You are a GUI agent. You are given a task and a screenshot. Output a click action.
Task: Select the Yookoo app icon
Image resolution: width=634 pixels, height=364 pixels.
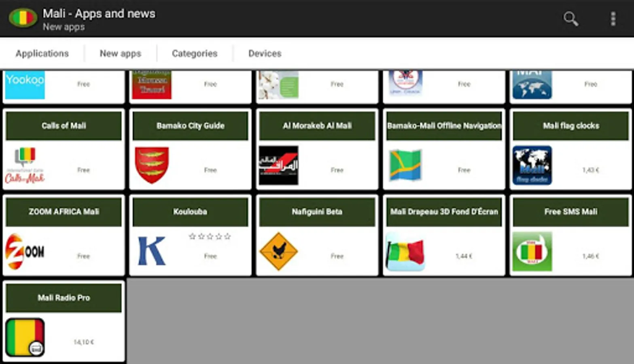tap(24, 85)
